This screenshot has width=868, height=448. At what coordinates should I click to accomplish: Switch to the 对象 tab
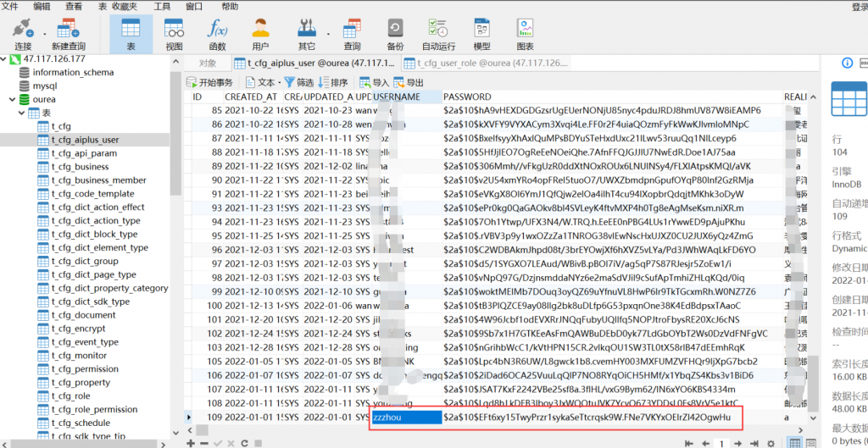pyautogui.click(x=208, y=63)
